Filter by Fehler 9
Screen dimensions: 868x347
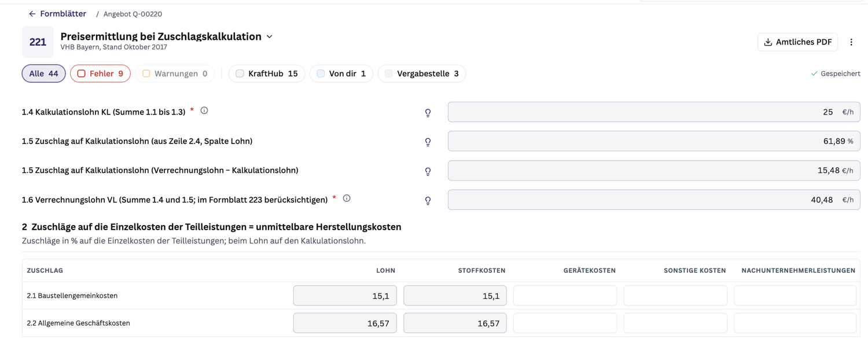tap(100, 73)
